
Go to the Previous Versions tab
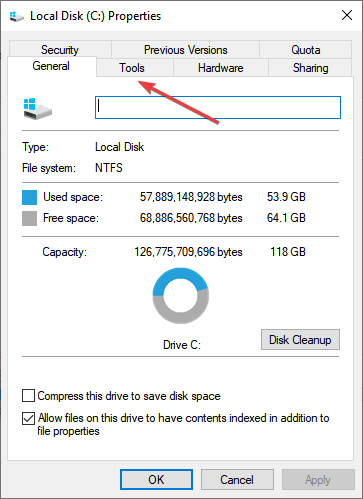pos(185,50)
